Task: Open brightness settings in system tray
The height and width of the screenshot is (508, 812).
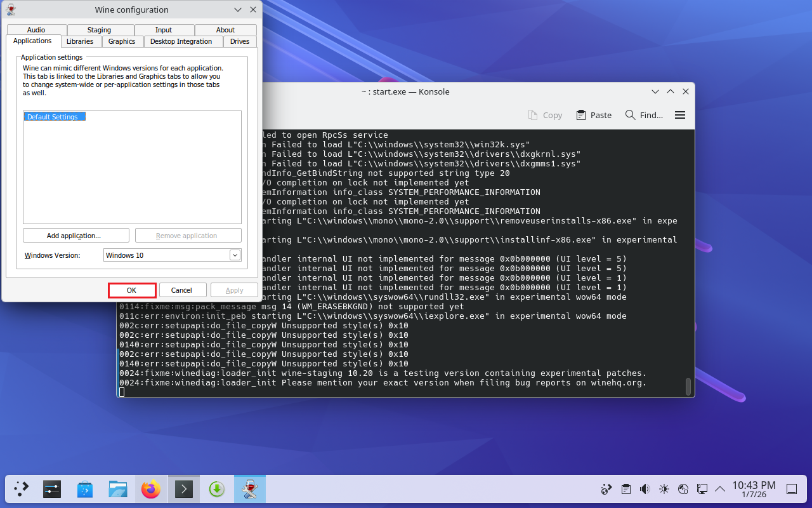Action: point(664,489)
